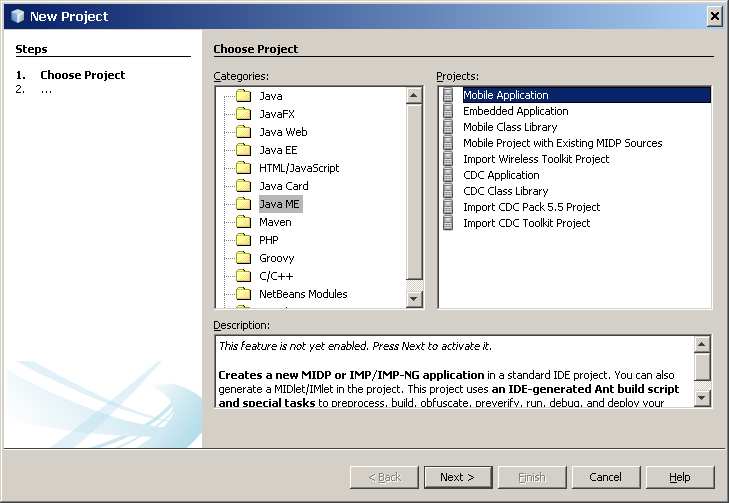
Task: Click the JavaFX folder icon
Action: point(243,114)
